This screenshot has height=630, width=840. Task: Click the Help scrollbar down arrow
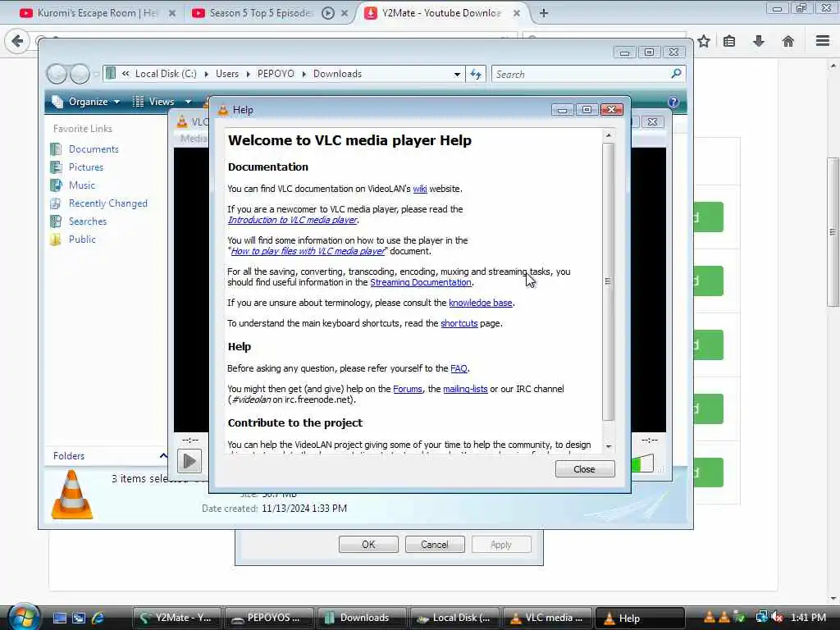coord(609,447)
